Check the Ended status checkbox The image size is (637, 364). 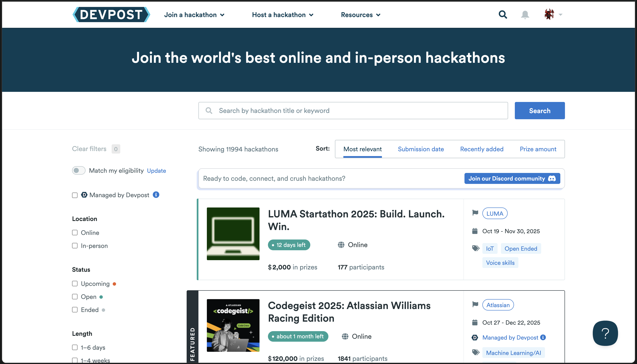coord(75,309)
